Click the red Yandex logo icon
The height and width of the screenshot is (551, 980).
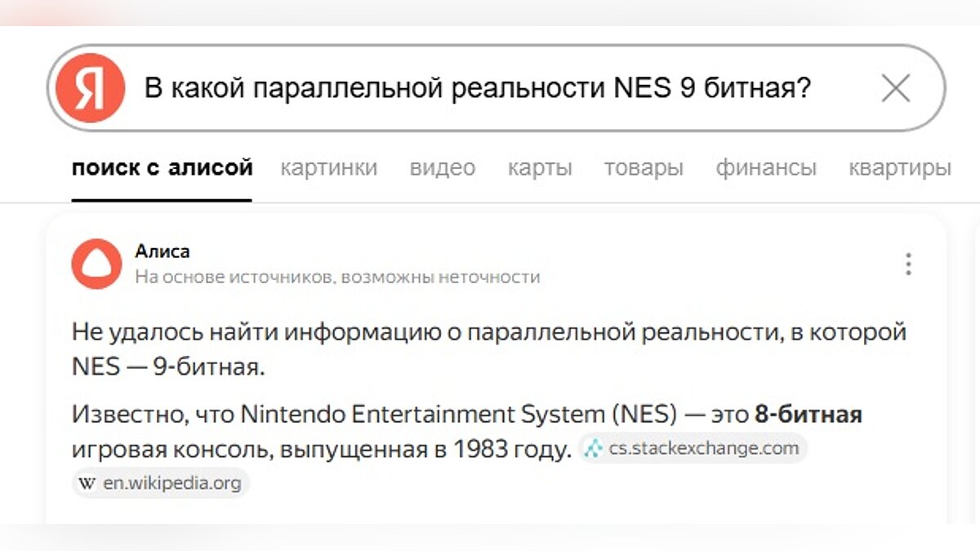(89, 88)
